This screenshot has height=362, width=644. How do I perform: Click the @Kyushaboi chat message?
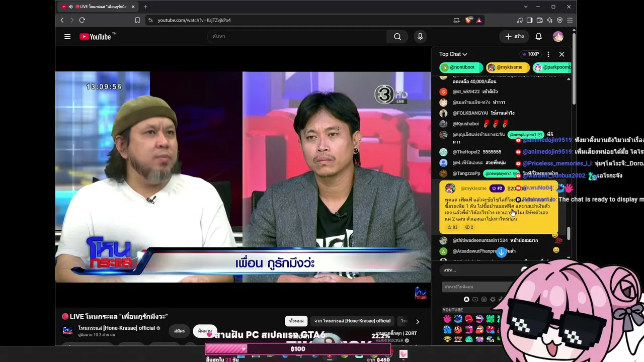(x=474, y=124)
